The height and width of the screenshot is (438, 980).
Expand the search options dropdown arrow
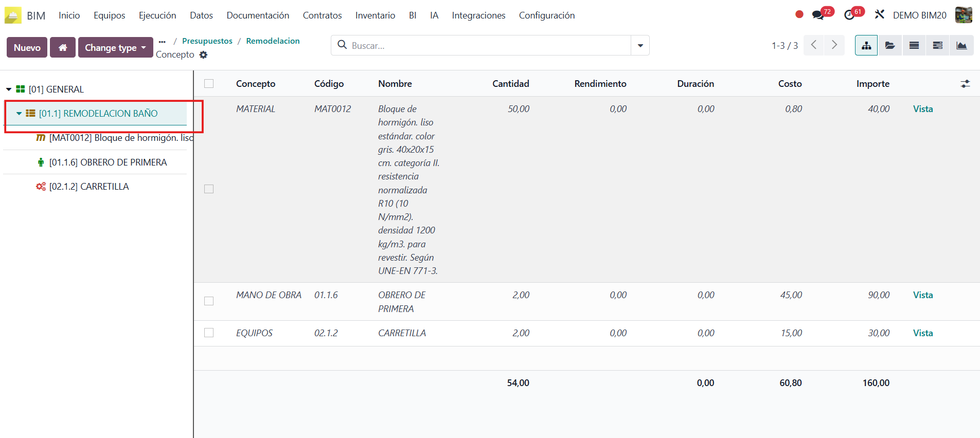(640, 46)
